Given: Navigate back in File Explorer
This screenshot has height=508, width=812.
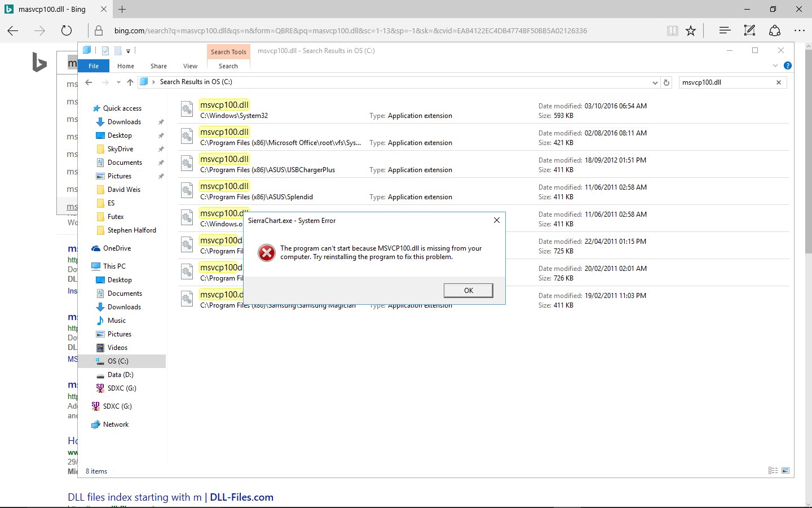Looking at the screenshot, I should click(89, 82).
